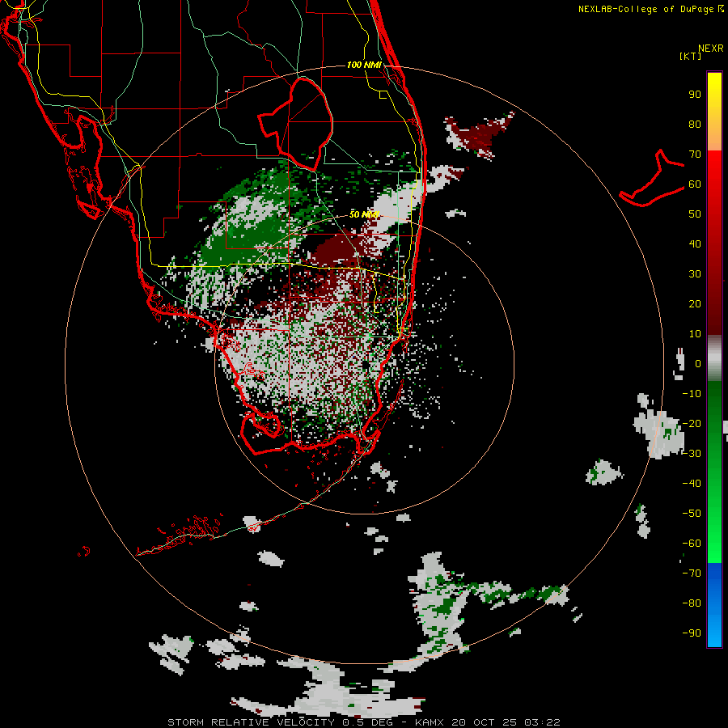This screenshot has height=728, width=728.
Task: Click the 70 knot scale label
Action: (695, 154)
